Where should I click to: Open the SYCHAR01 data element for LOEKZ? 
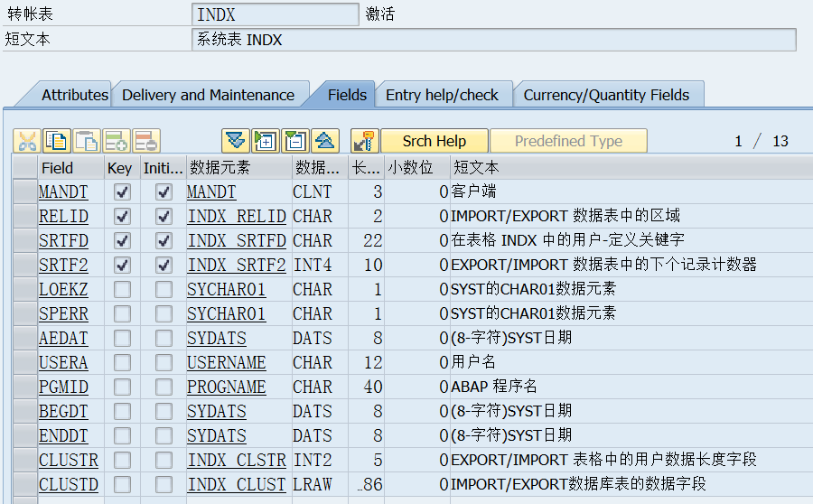(226, 289)
